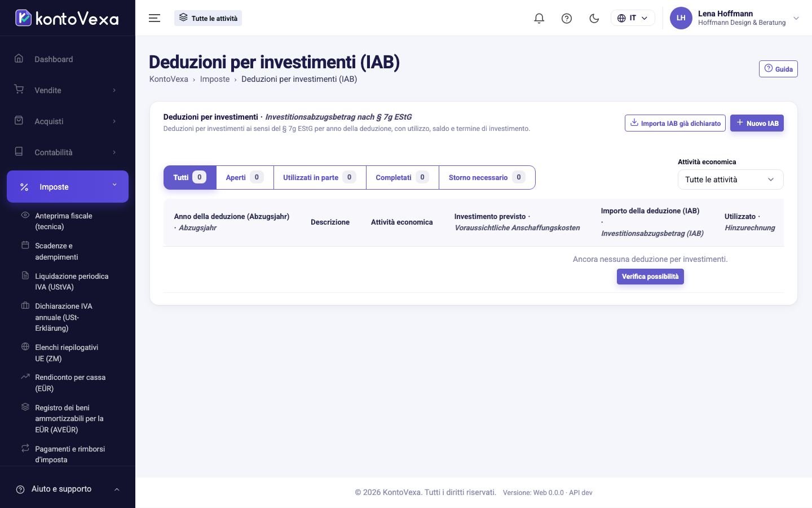
Task: Follow the Imposte breadcrumb link
Action: tap(215, 79)
